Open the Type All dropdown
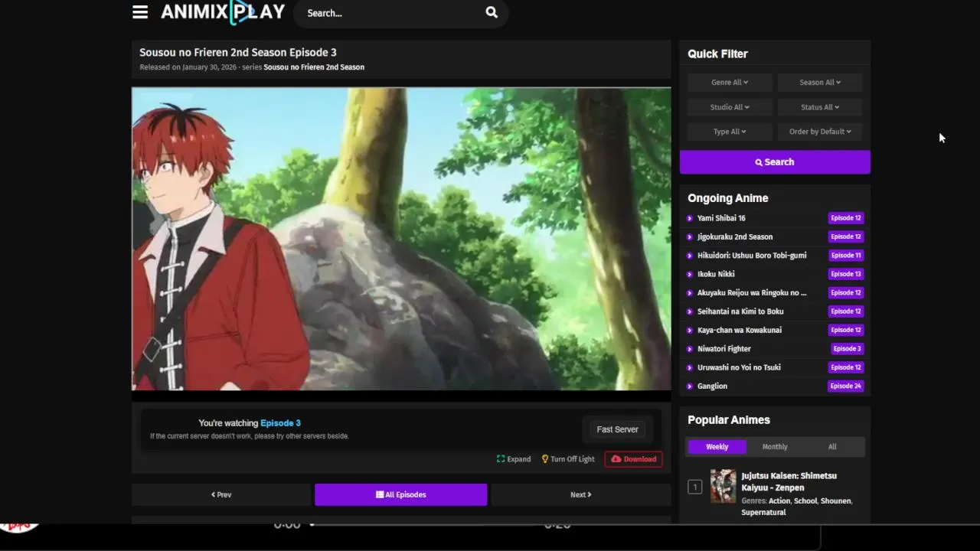The width and height of the screenshot is (980, 551). (x=730, y=132)
